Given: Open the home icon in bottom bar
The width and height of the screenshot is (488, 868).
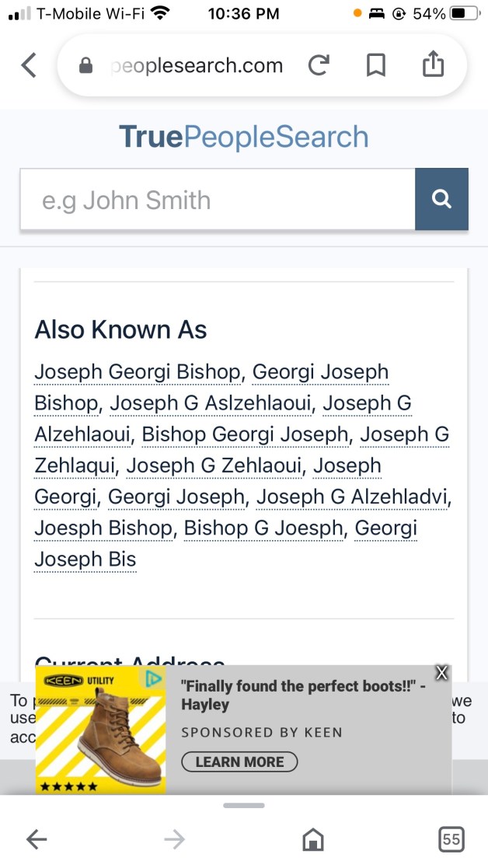Looking at the screenshot, I should (312, 839).
